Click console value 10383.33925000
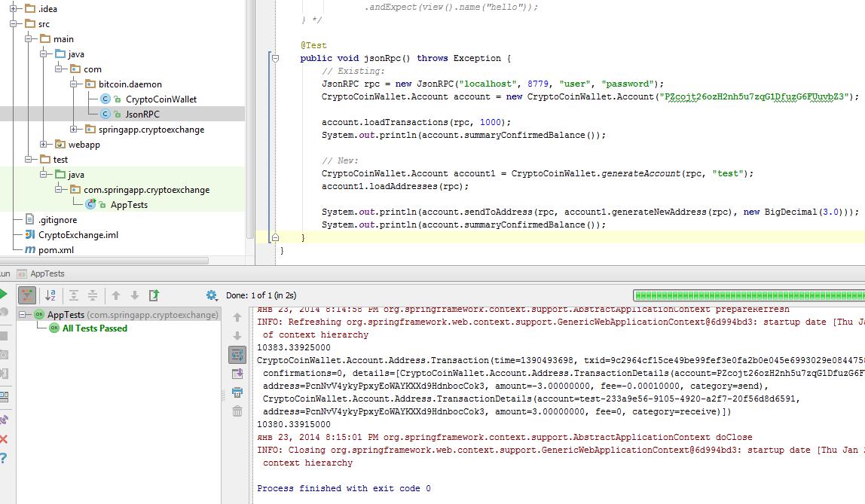Screen dimensions: 865x504 pos(294,347)
